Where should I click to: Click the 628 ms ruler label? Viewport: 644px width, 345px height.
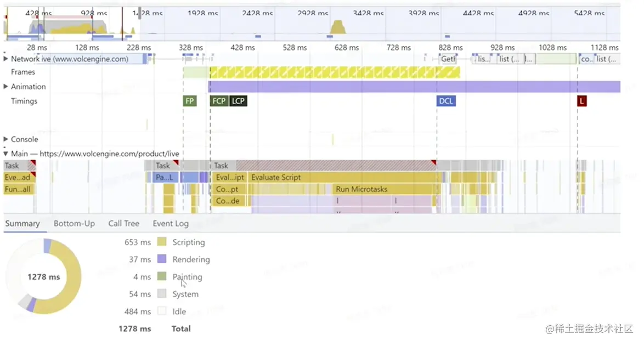point(347,48)
